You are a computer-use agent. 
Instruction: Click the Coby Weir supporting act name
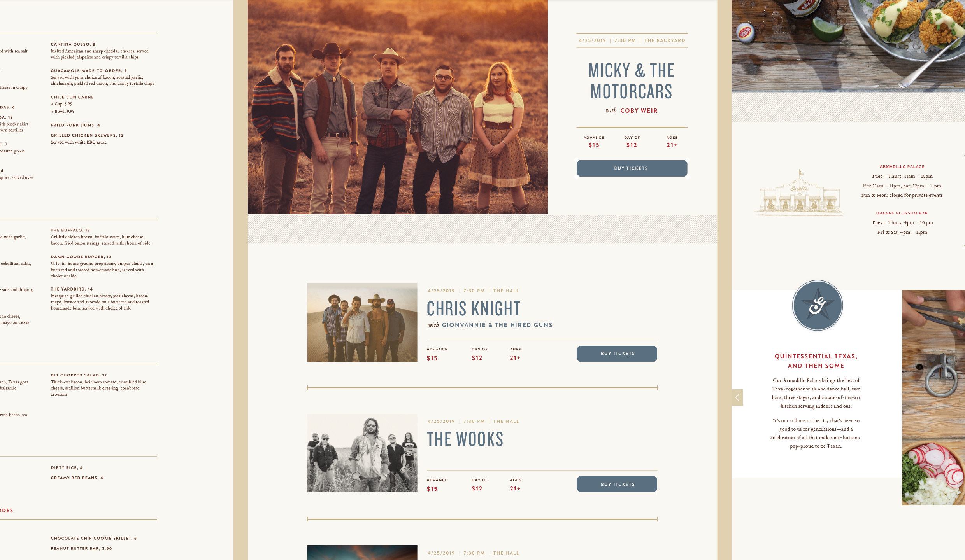coord(639,111)
